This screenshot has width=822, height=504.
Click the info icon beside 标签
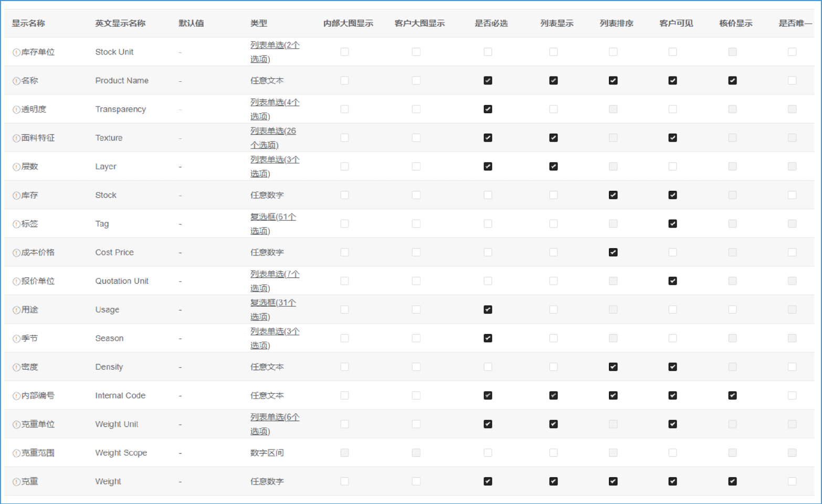click(x=16, y=224)
